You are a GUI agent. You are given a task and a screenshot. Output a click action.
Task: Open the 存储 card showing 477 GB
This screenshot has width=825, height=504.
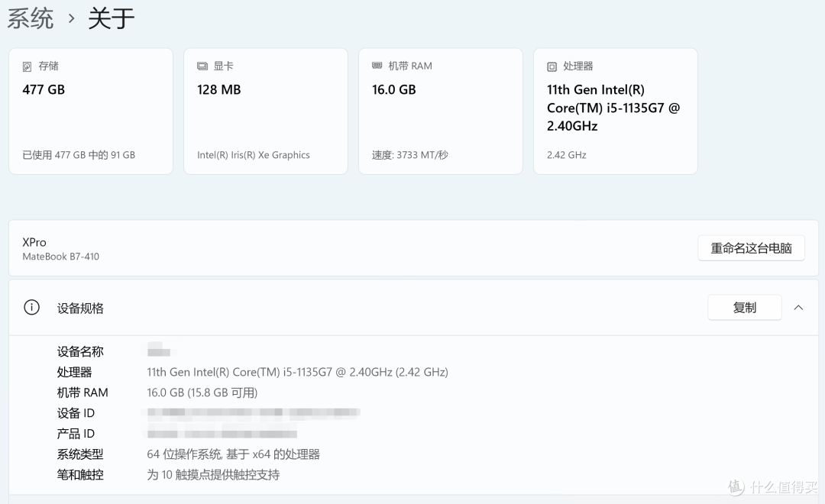click(91, 111)
